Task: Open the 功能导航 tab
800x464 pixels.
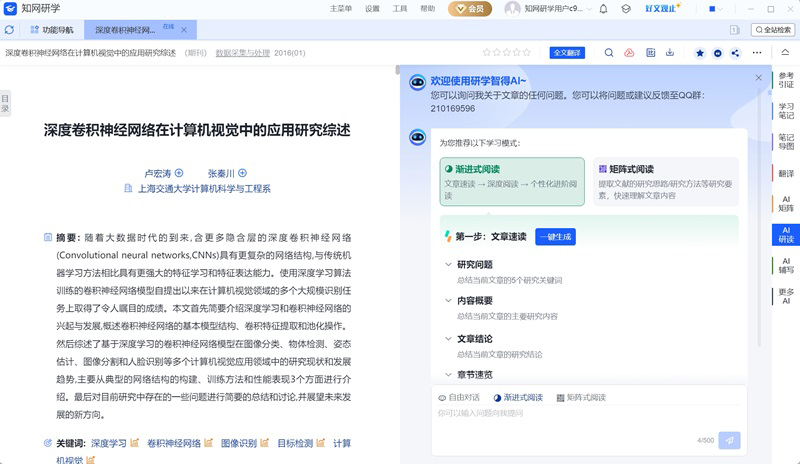Action: click(x=52, y=30)
